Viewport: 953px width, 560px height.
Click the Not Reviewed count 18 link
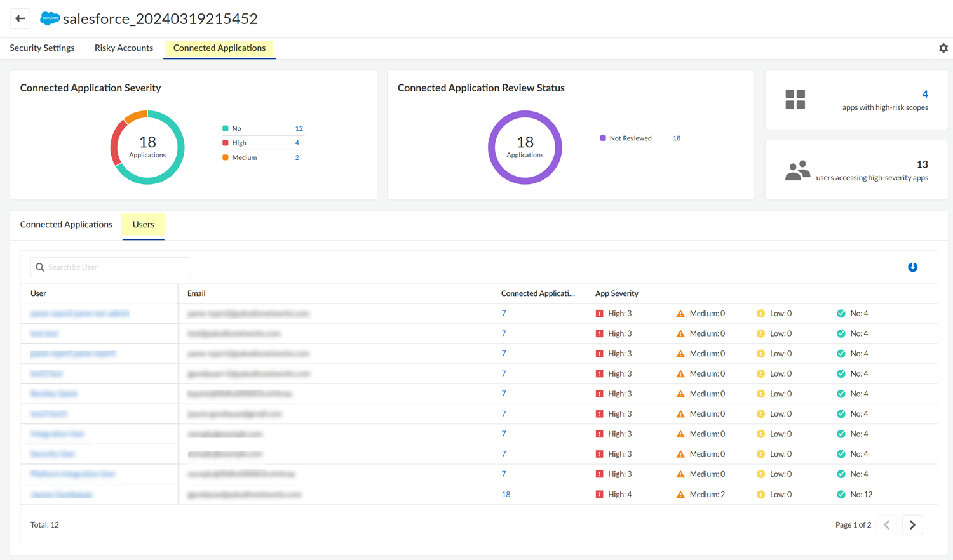(x=677, y=138)
